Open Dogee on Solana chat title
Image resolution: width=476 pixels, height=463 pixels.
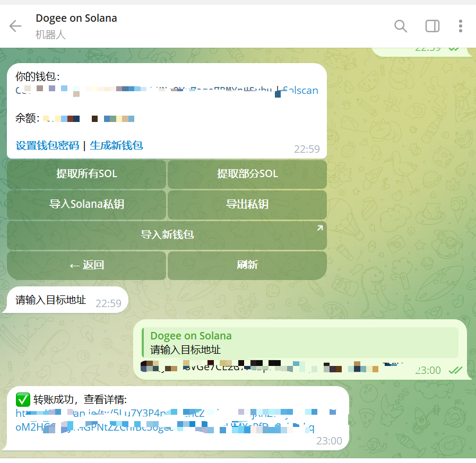(x=76, y=18)
